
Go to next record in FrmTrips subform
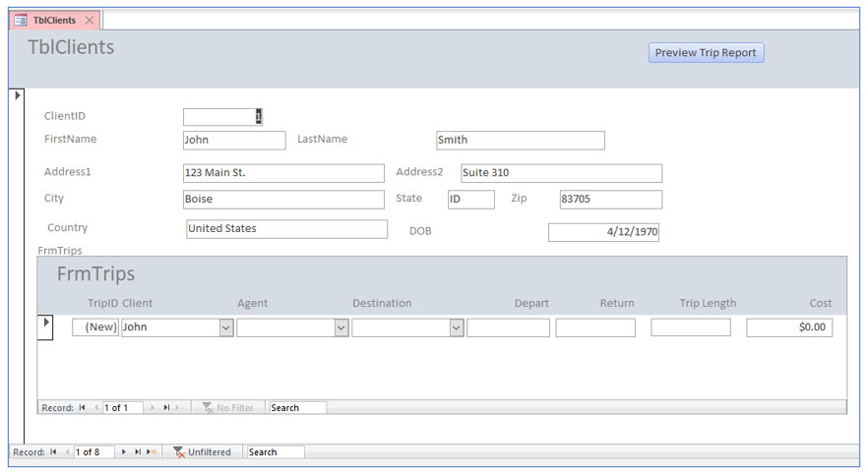pos(153,408)
